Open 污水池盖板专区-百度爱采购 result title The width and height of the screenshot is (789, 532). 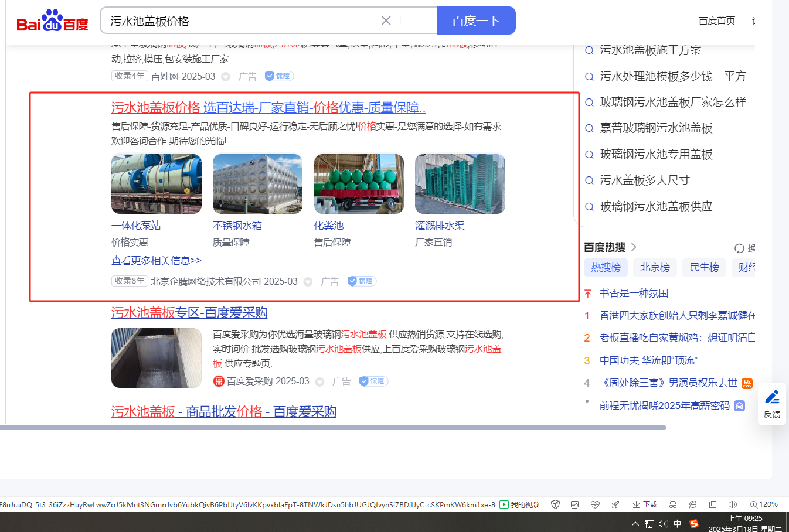coord(189,313)
